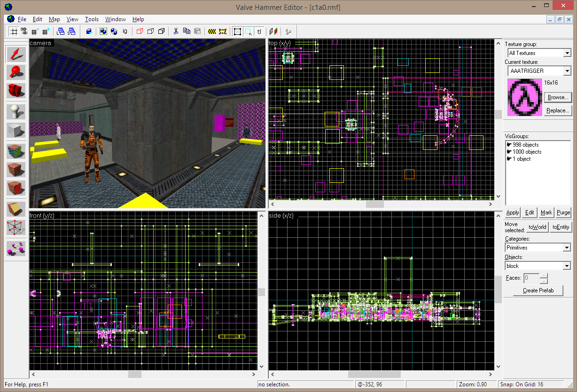Open the Window menu
This screenshot has width=577, height=392.
pos(115,19)
